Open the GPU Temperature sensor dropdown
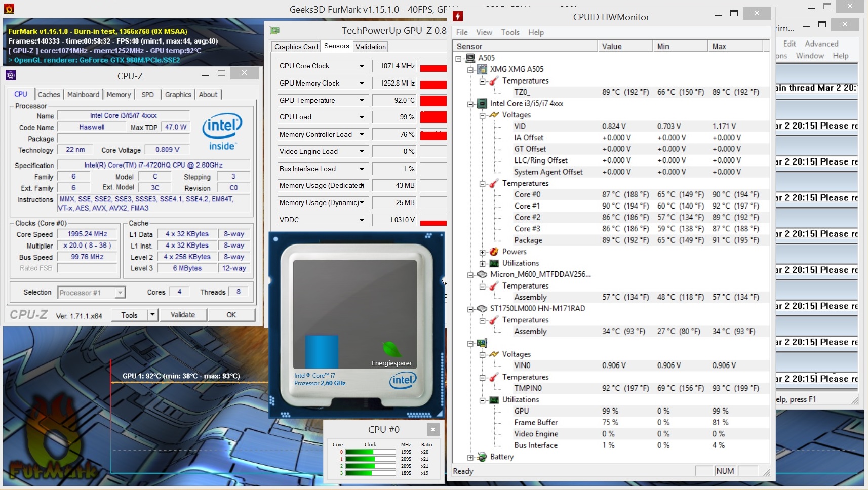Image resolution: width=868 pixels, height=490 pixels. point(362,100)
